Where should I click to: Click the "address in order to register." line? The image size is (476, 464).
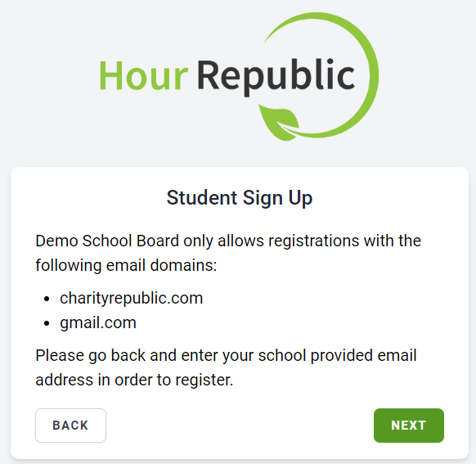point(134,381)
